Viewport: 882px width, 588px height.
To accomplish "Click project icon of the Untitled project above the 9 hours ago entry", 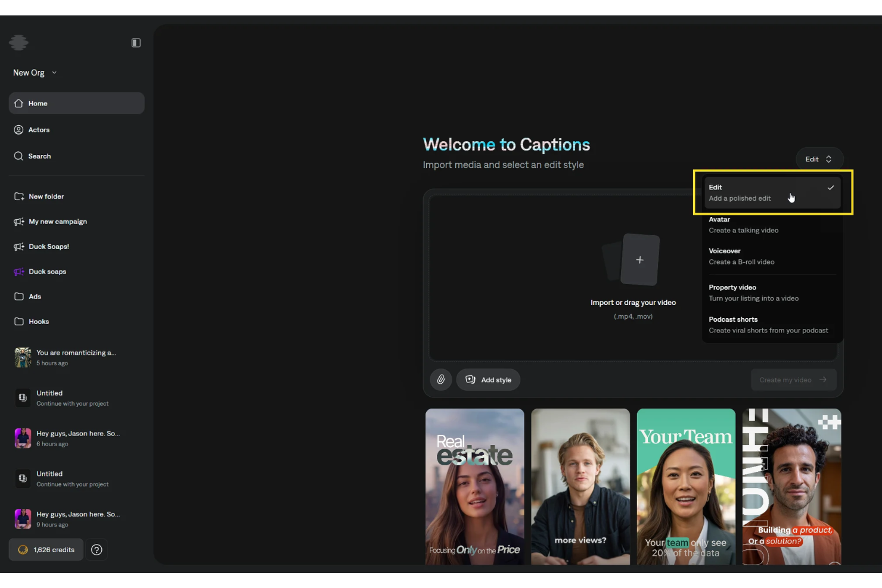I will tap(23, 478).
